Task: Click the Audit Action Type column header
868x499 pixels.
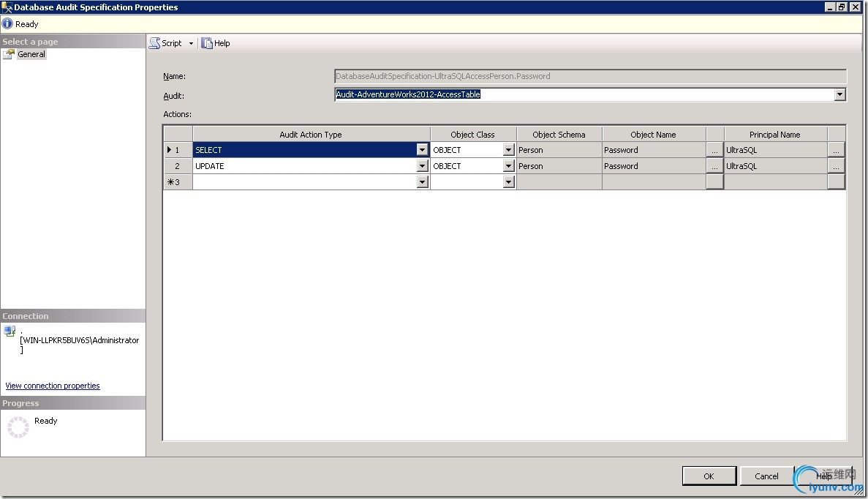Action: pyautogui.click(x=311, y=134)
